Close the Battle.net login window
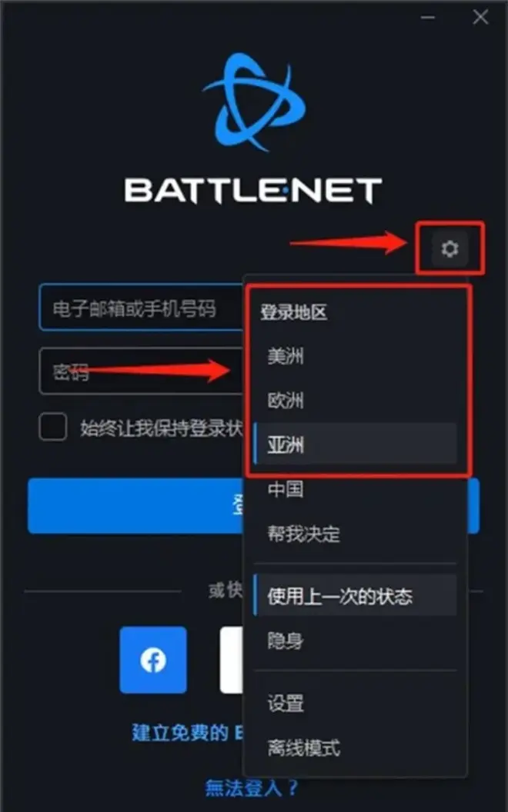 coord(480,18)
